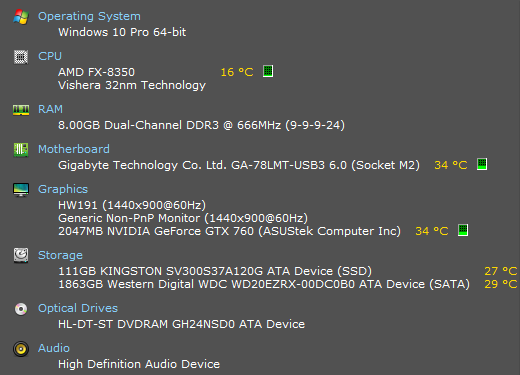
Task: Open the Motherboard section heading
Action: tap(74, 149)
